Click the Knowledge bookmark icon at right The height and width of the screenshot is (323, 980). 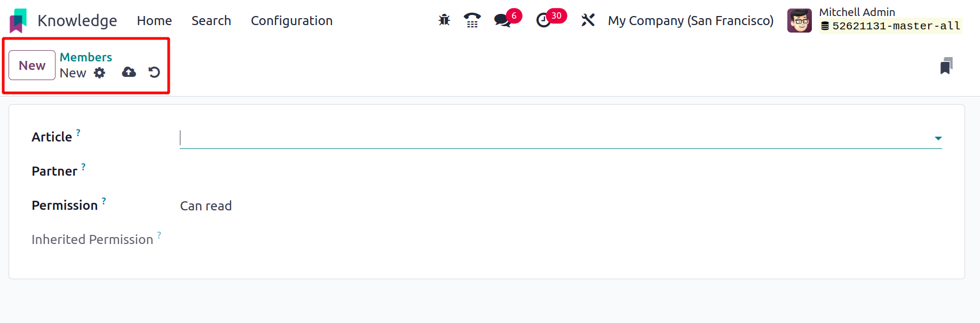tap(946, 66)
